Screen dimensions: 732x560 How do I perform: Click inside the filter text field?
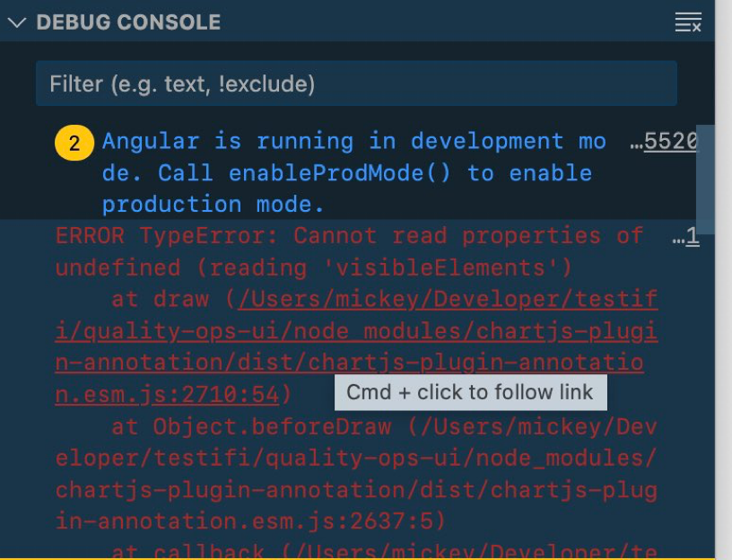tap(356, 83)
